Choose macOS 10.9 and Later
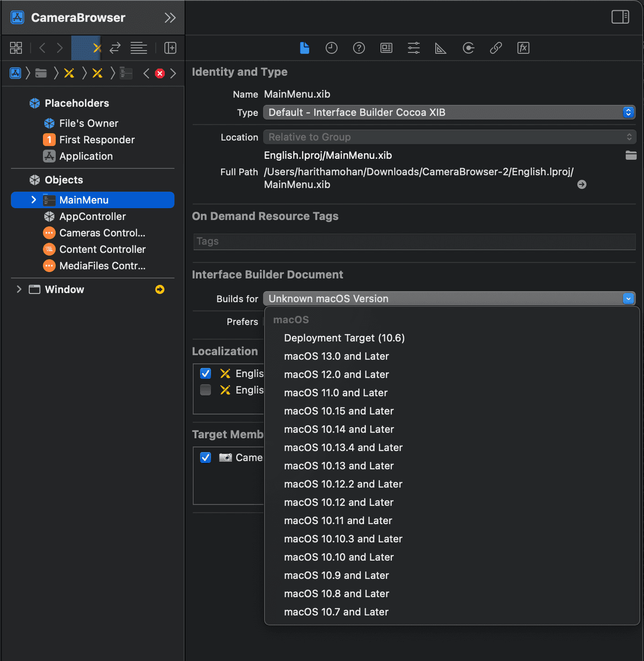The image size is (644, 661). click(452, 575)
